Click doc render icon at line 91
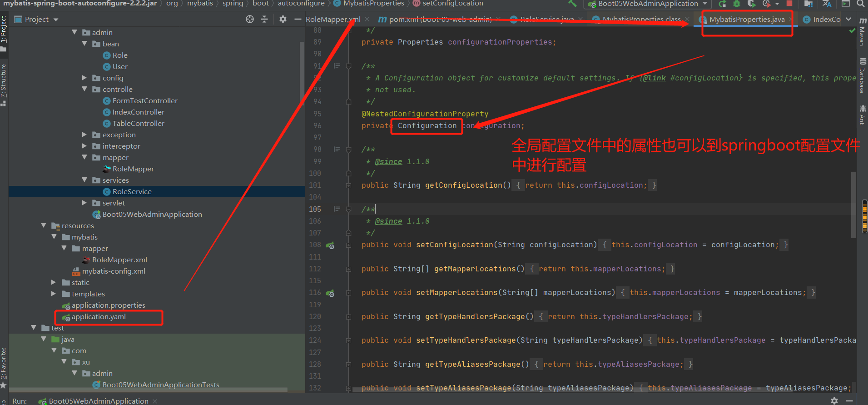The height and width of the screenshot is (405, 868). pyautogui.click(x=337, y=66)
